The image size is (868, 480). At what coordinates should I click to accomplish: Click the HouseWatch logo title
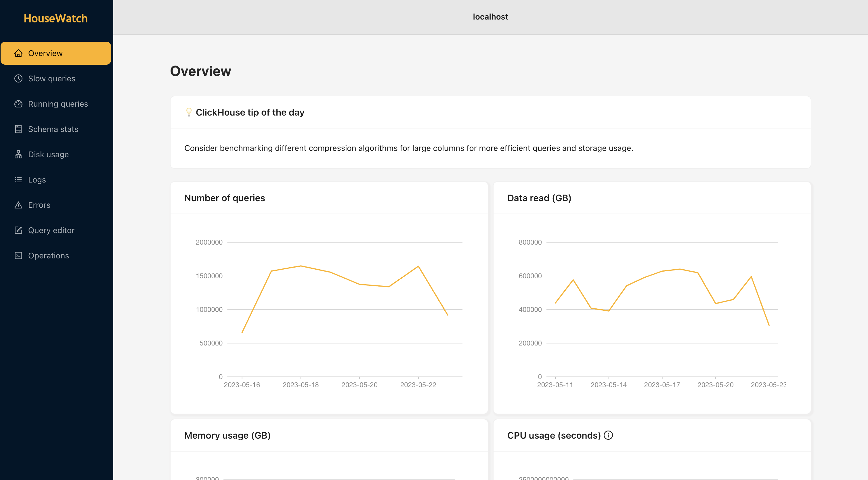(56, 18)
